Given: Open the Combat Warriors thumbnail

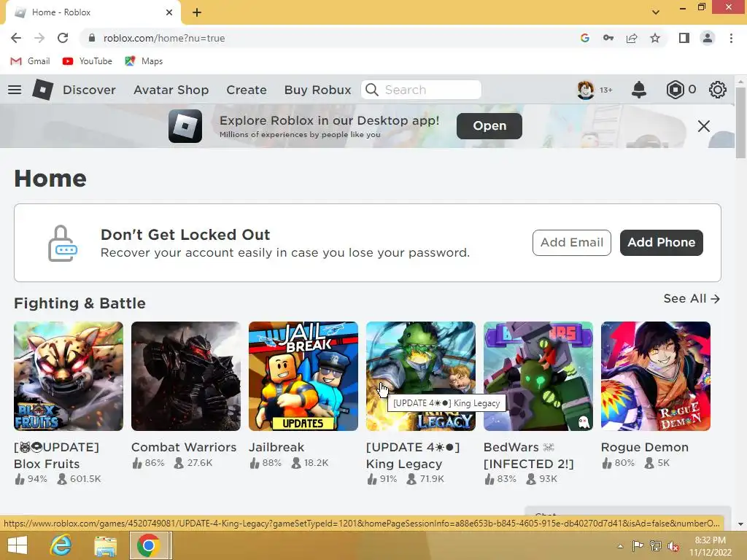Looking at the screenshot, I should point(186,376).
